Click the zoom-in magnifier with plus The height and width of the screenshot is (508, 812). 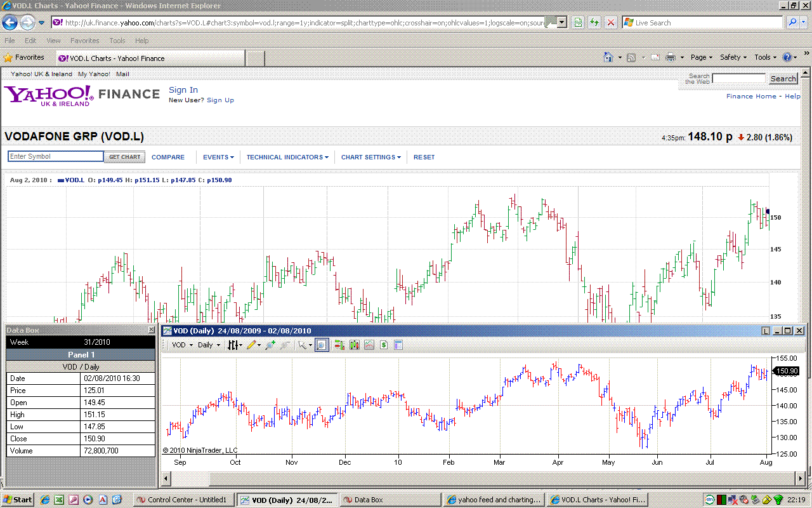click(270, 345)
